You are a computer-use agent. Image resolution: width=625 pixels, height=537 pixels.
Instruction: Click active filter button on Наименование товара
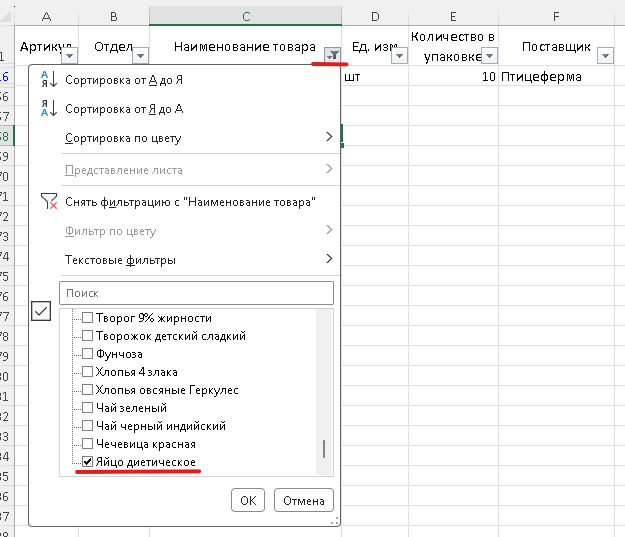(x=332, y=56)
